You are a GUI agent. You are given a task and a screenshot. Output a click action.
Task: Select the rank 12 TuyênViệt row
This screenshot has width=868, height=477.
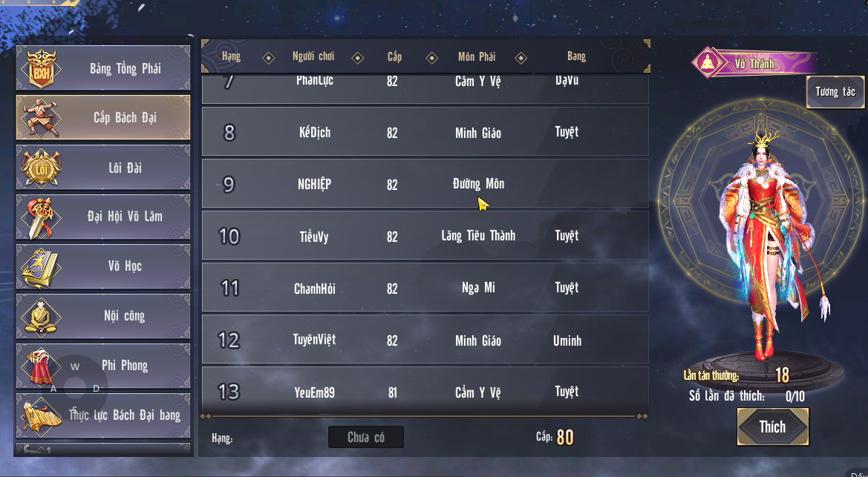pos(425,340)
